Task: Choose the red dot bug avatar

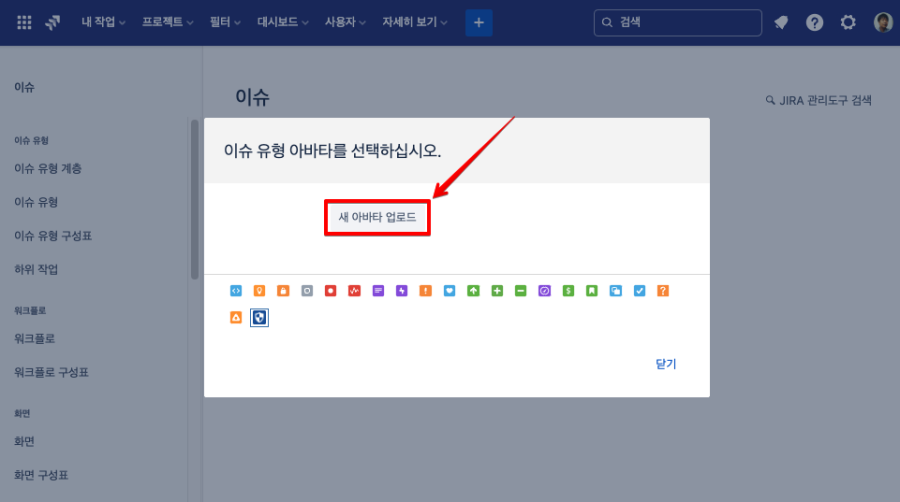Action: pyautogui.click(x=331, y=291)
